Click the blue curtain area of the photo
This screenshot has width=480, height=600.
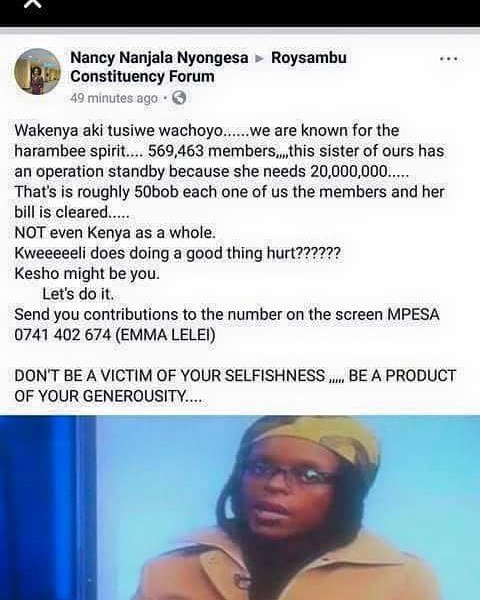pyautogui.click(x=44, y=508)
